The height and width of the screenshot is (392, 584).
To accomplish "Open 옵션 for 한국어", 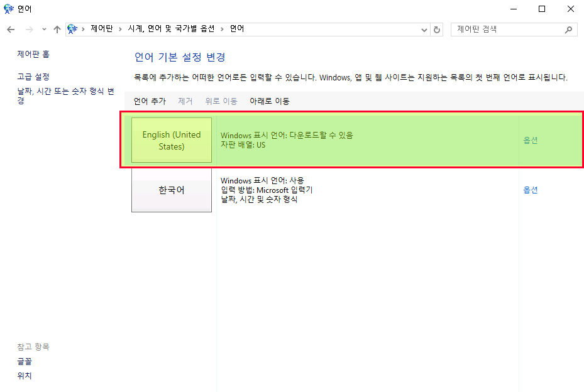I will click(x=531, y=190).
